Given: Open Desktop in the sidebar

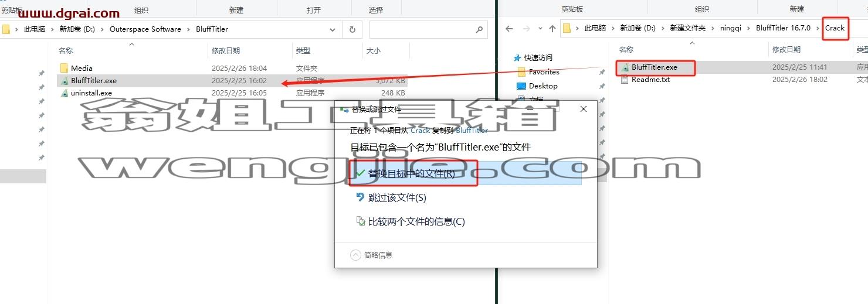Looking at the screenshot, I should [543, 86].
